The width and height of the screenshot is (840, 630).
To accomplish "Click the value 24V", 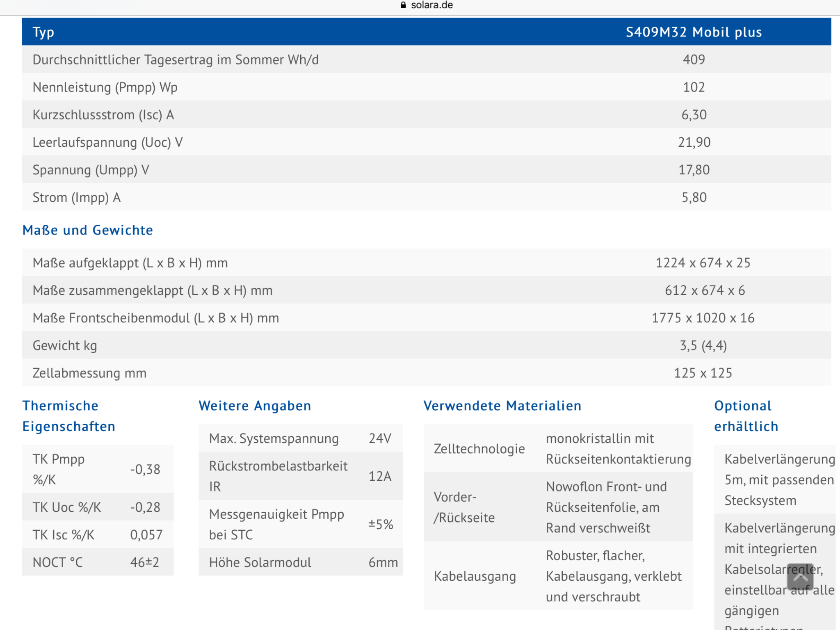I will point(380,438).
